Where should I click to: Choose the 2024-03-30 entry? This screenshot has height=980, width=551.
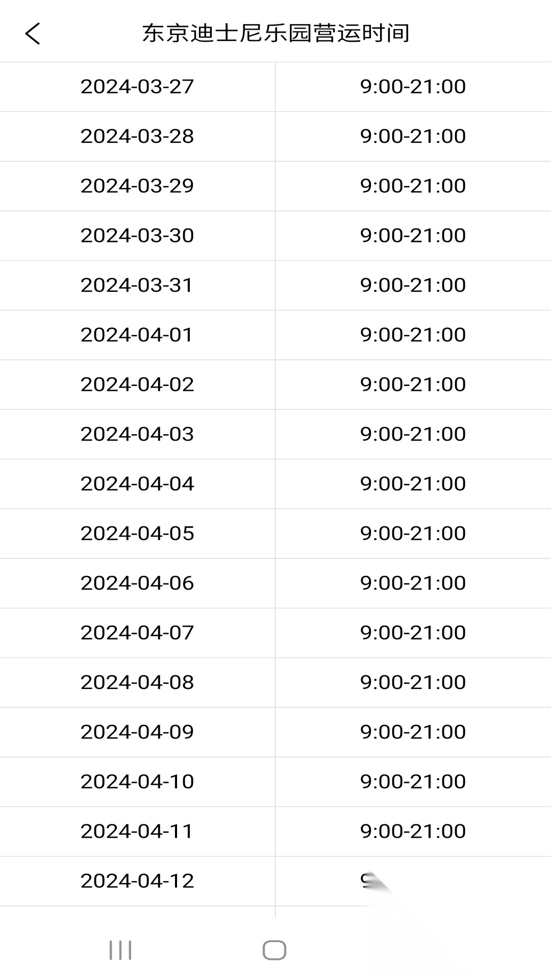click(x=137, y=235)
